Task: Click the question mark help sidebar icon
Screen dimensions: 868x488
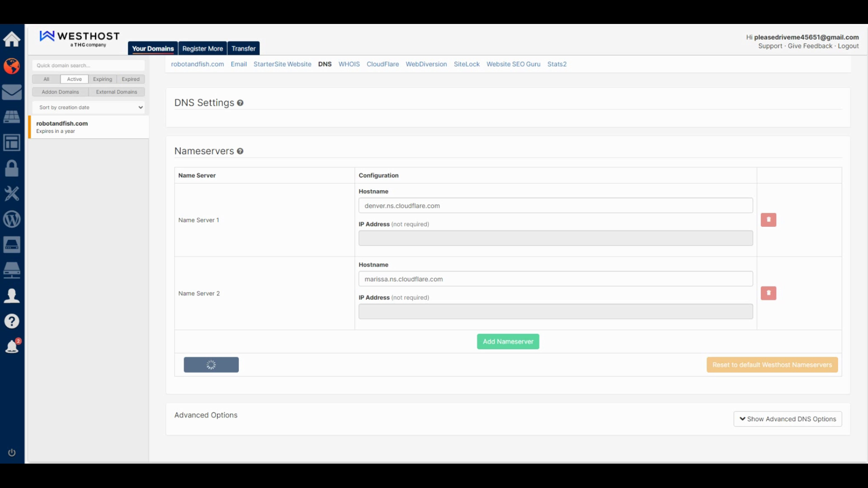Action: tap(12, 321)
